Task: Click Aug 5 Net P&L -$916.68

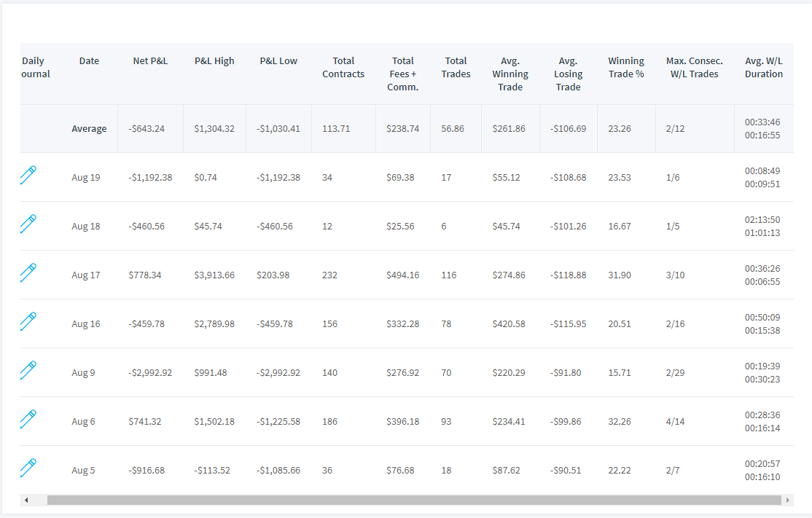Action: pos(147,471)
